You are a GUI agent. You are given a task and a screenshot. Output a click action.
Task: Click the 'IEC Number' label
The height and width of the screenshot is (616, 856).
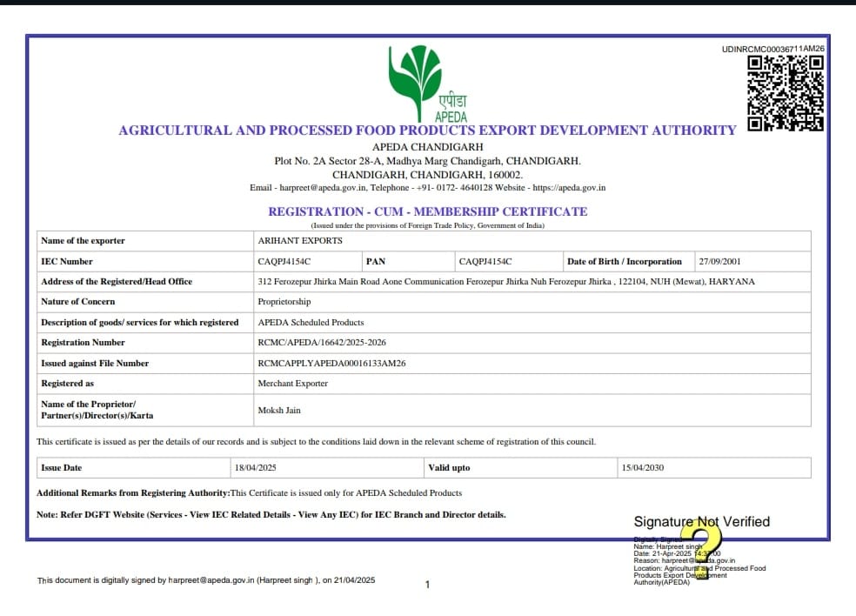[x=67, y=262]
